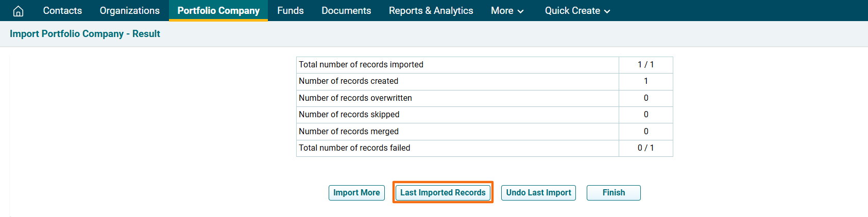Click the Import Portfolio Company - Result heading
Image resolution: width=868 pixels, height=217 pixels.
click(x=85, y=34)
